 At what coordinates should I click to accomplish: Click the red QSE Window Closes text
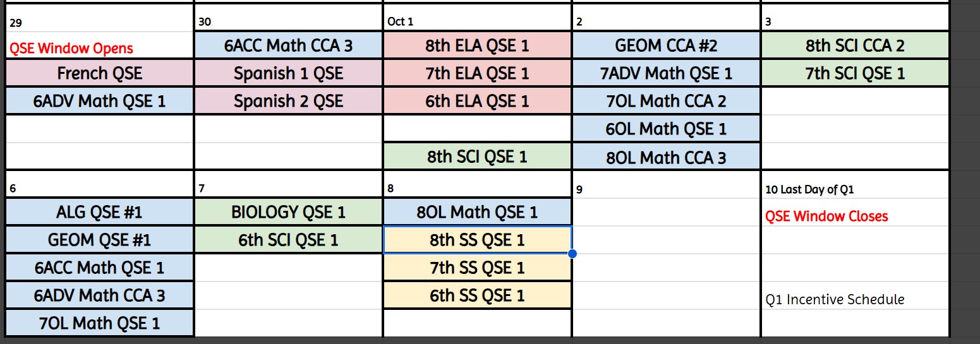[826, 216]
